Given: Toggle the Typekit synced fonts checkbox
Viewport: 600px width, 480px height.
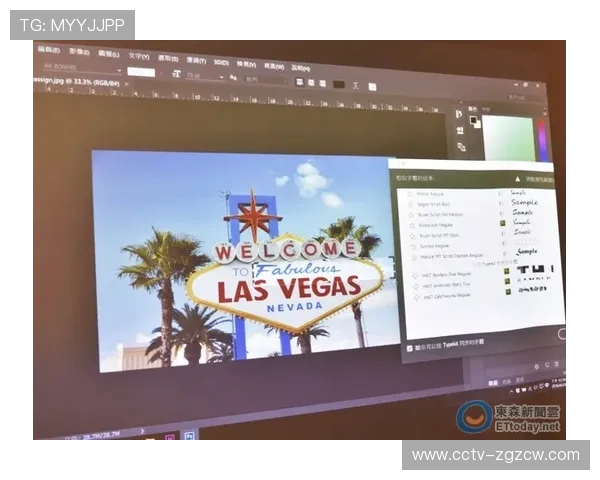Looking at the screenshot, I should [409, 348].
